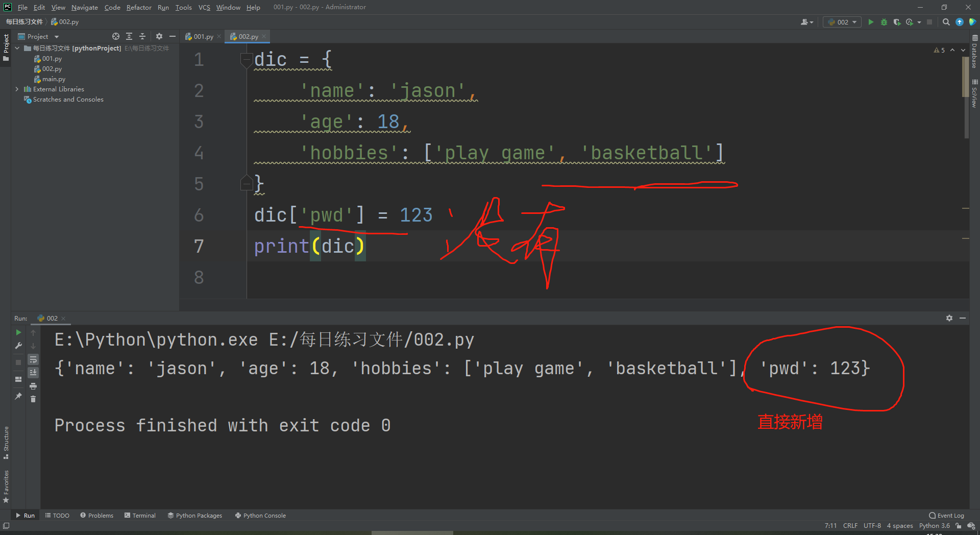980x535 pixels.
Task: Open the run-with-profiler dropdown arrow
Action: point(919,22)
